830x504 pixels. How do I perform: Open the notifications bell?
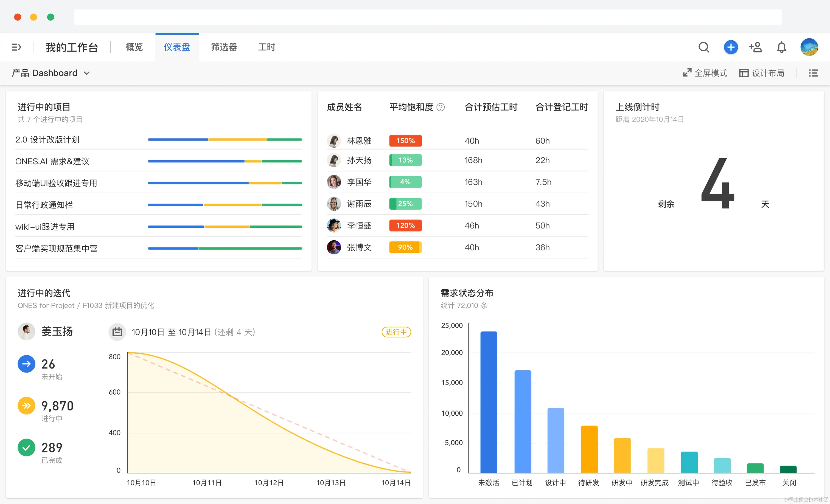[781, 47]
